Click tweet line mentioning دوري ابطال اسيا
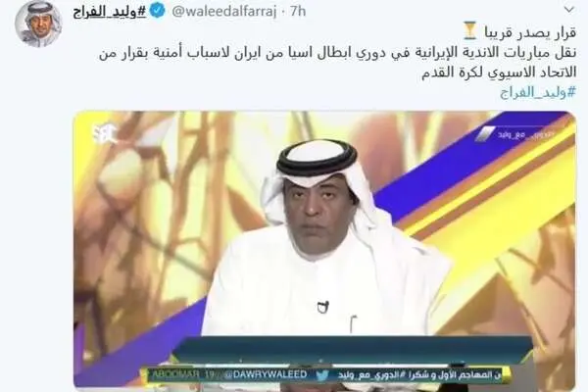This screenshot has height=392, width=588. (337, 53)
